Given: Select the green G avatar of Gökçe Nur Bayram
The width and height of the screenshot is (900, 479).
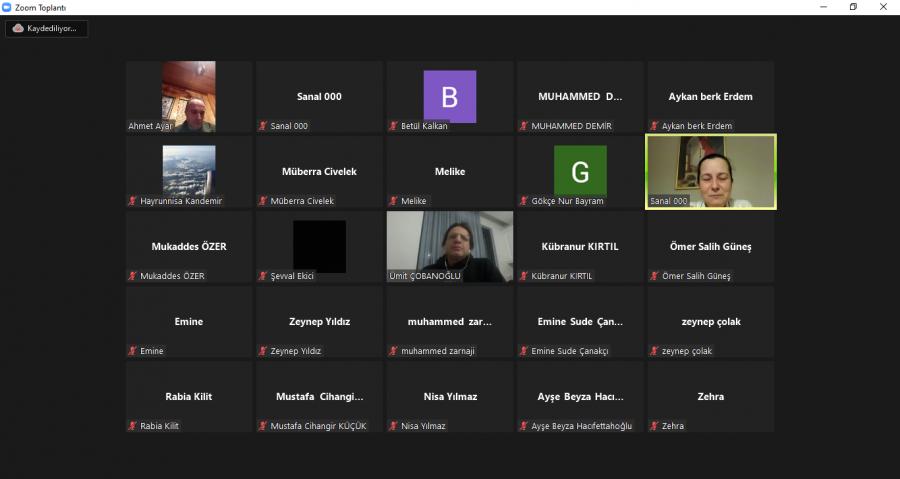Looking at the screenshot, I should tap(580, 170).
